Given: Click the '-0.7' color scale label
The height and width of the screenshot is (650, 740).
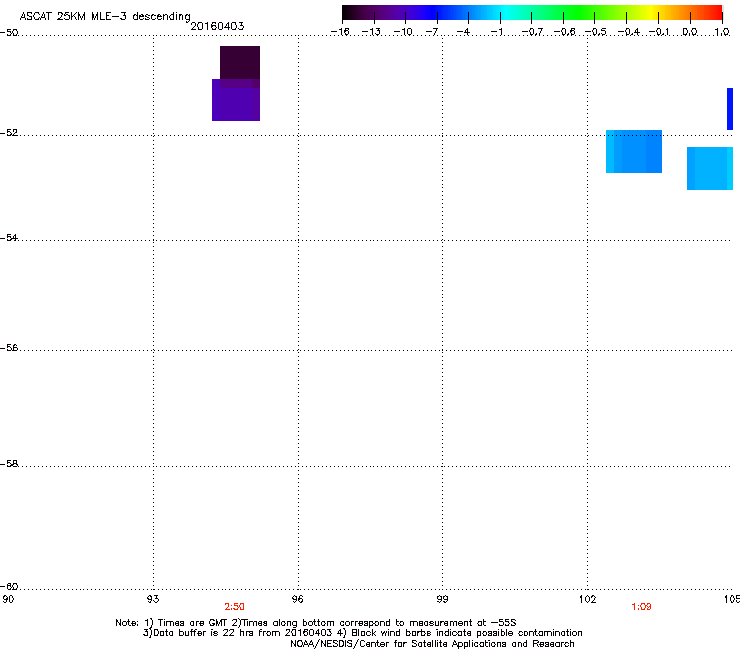Looking at the screenshot, I should [532, 32].
